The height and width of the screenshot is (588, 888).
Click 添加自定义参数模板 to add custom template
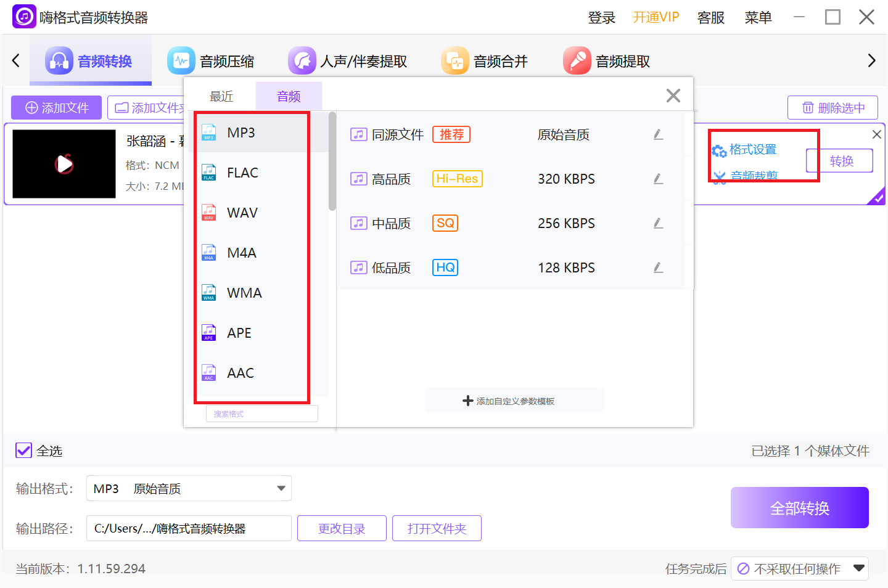pyautogui.click(x=514, y=400)
